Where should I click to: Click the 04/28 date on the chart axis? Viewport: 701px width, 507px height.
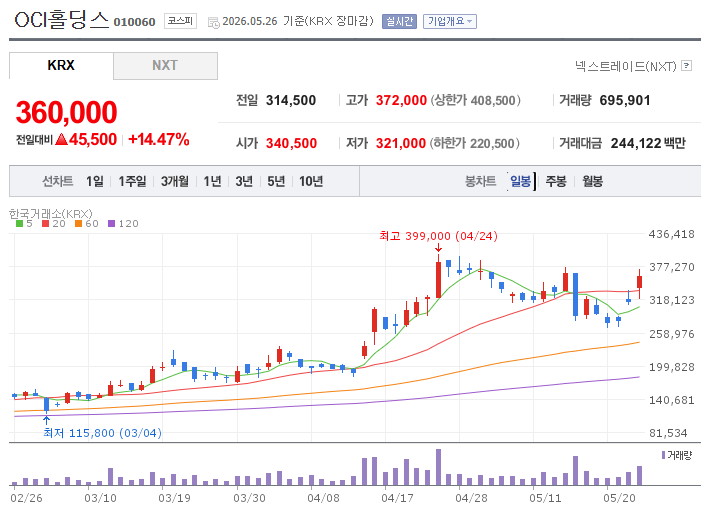coord(471,498)
